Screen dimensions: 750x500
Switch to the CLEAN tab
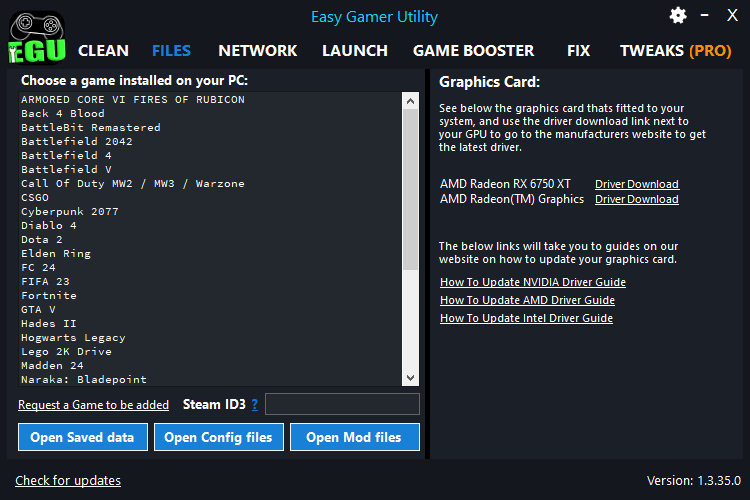coord(103,51)
